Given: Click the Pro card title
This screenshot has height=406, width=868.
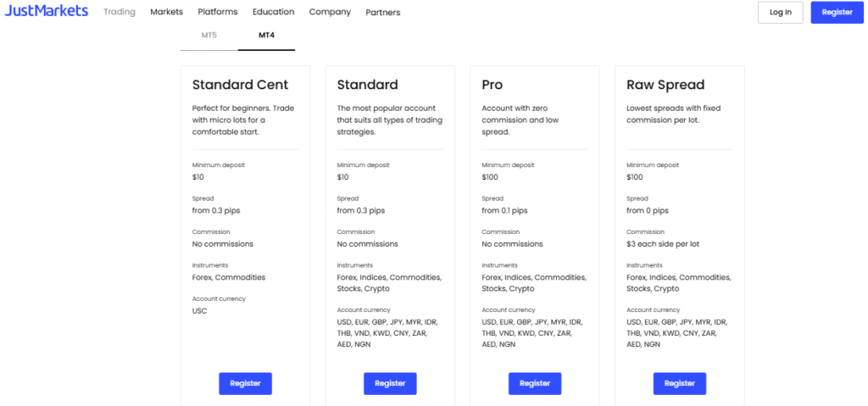Looking at the screenshot, I should pyautogui.click(x=492, y=85).
